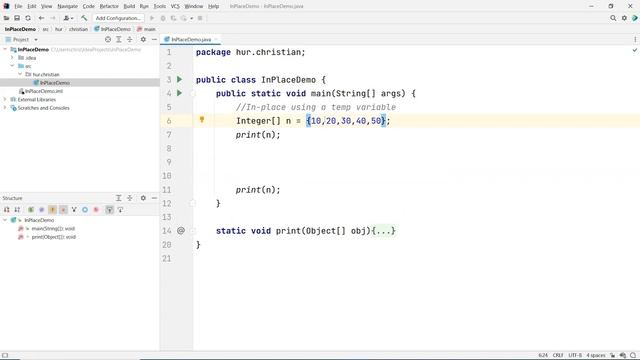Click the green Run triangle in main toolbar
640x360 pixels.
pos(152,18)
